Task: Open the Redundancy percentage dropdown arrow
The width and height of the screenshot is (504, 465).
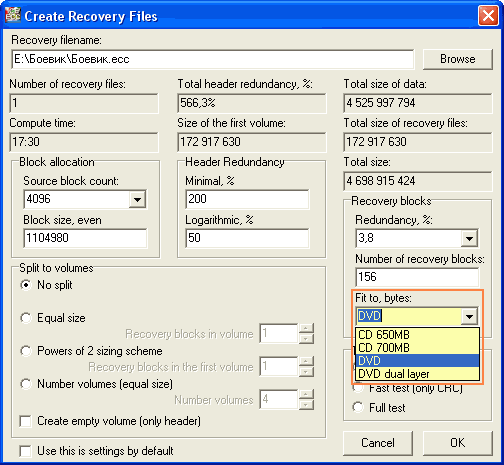Action: click(469, 238)
